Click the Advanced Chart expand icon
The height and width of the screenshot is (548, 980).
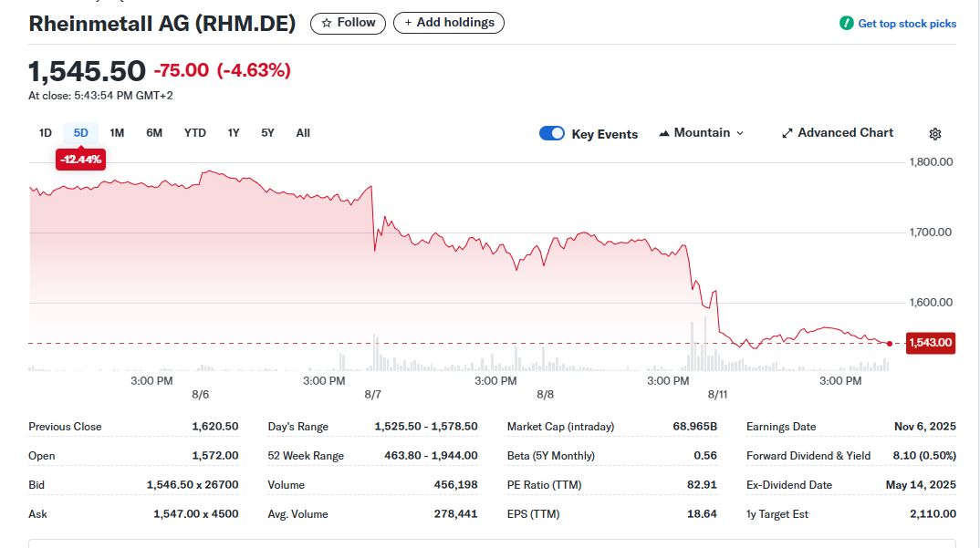(787, 133)
